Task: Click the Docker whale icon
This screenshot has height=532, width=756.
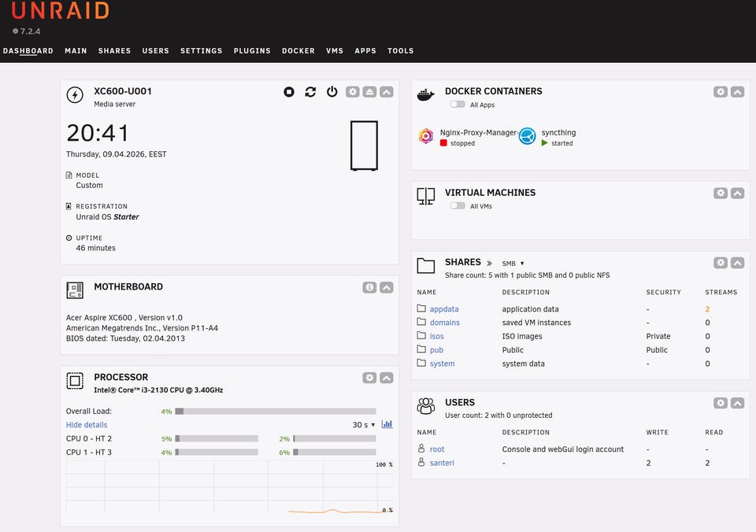Action: [x=425, y=94]
